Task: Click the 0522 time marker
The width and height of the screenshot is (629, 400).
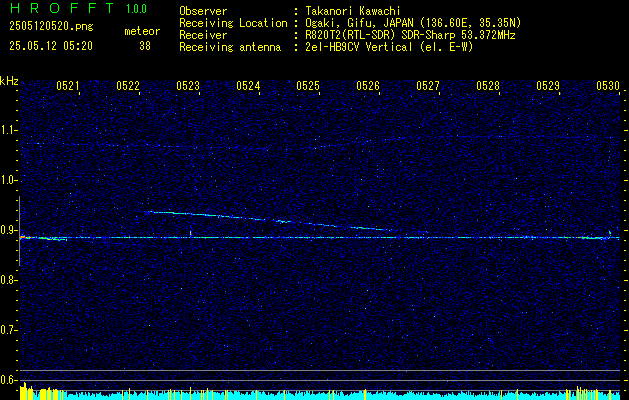Action: click(x=127, y=85)
